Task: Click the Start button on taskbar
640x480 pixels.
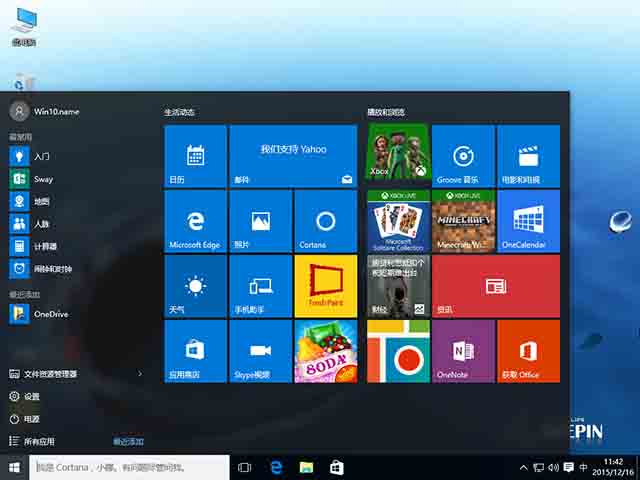Action: [x=14, y=467]
